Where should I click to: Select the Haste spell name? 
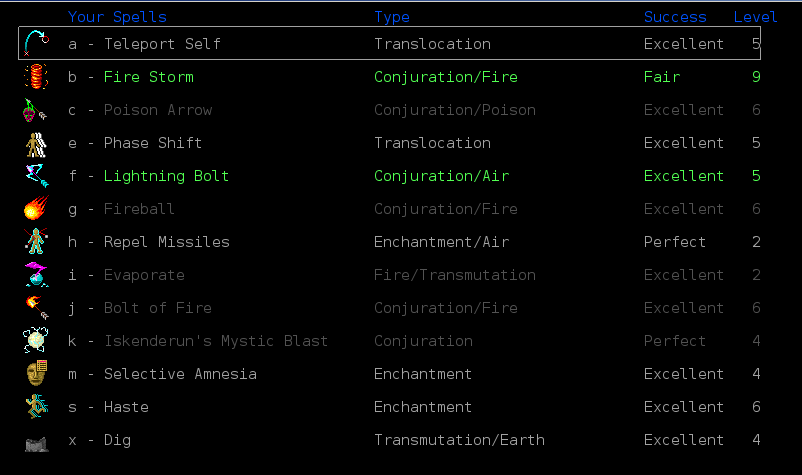[126, 407]
